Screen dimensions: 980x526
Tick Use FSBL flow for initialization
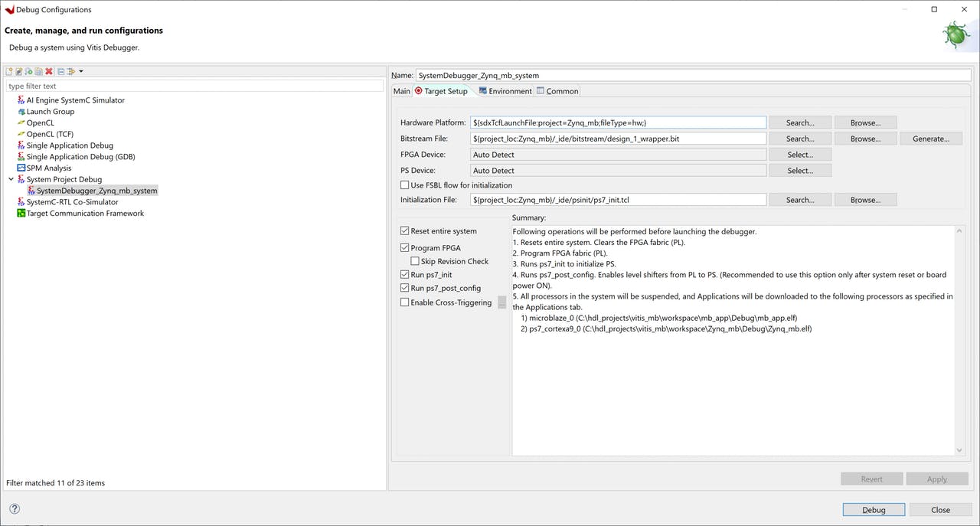tap(405, 185)
